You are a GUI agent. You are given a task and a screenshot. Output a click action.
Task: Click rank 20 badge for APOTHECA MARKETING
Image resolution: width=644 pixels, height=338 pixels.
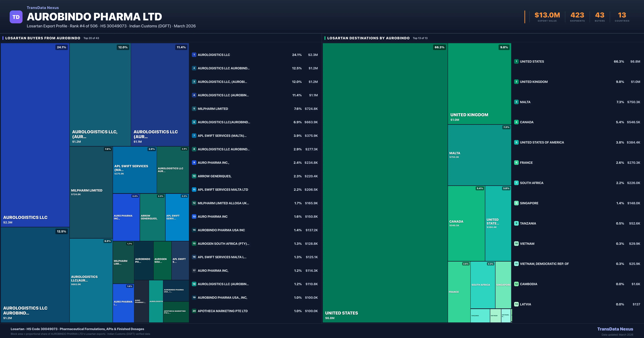(194, 311)
